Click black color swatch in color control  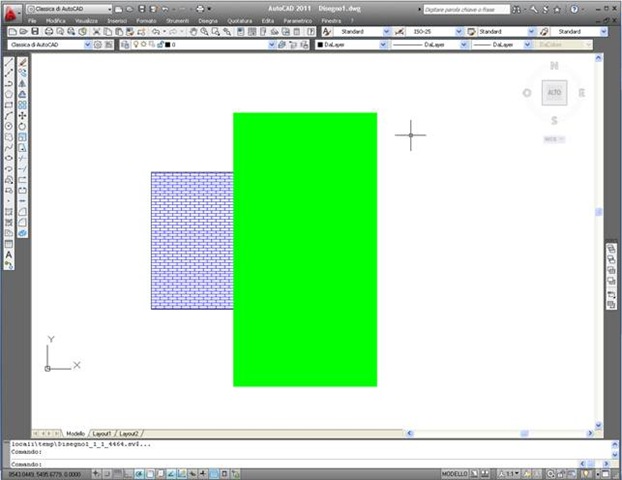point(320,45)
